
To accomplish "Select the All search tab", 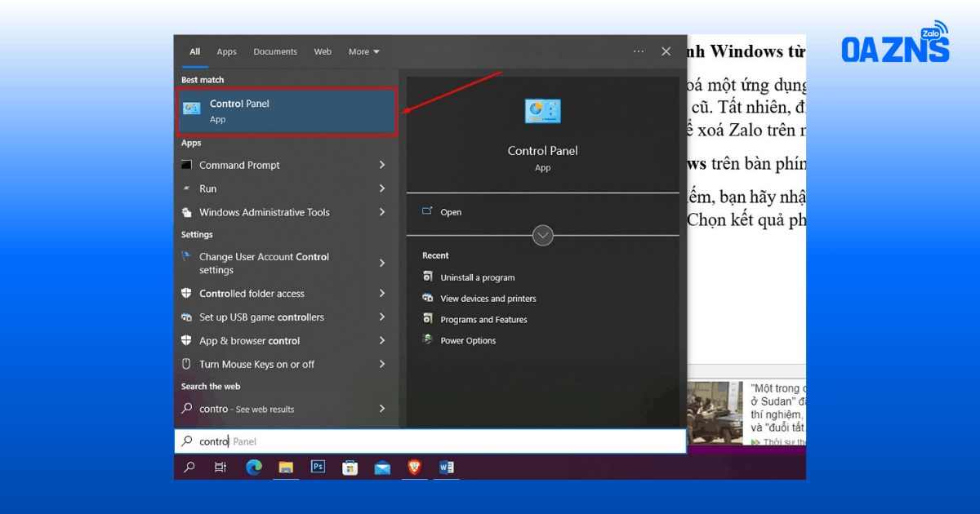I will pos(194,51).
